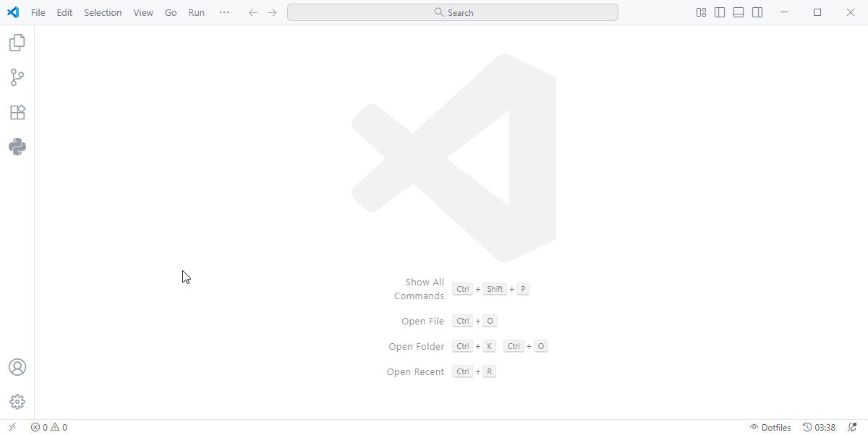The width and height of the screenshot is (868, 435).
Task: Open the Extensions panel icon
Action: 17,112
